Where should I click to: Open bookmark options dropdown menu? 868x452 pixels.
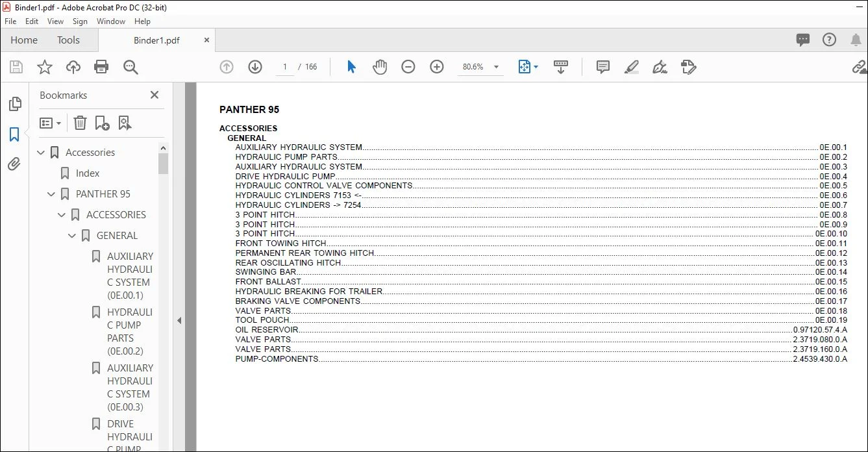click(x=51, y=123)
